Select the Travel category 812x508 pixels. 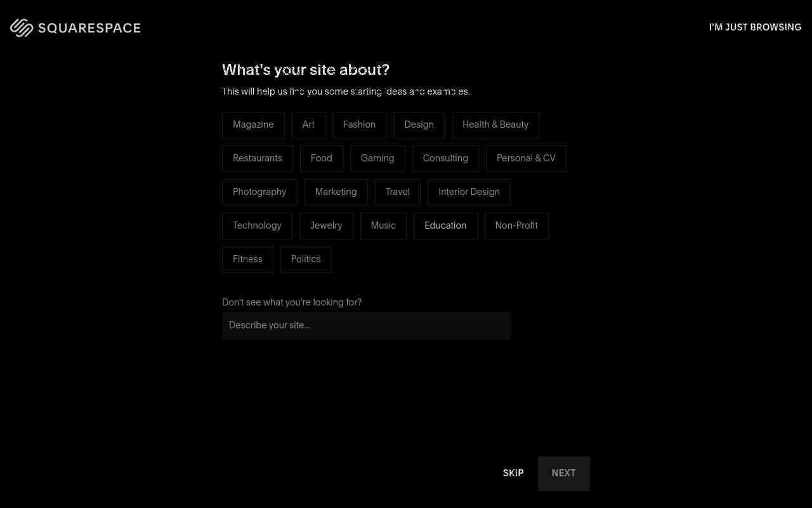398,192
